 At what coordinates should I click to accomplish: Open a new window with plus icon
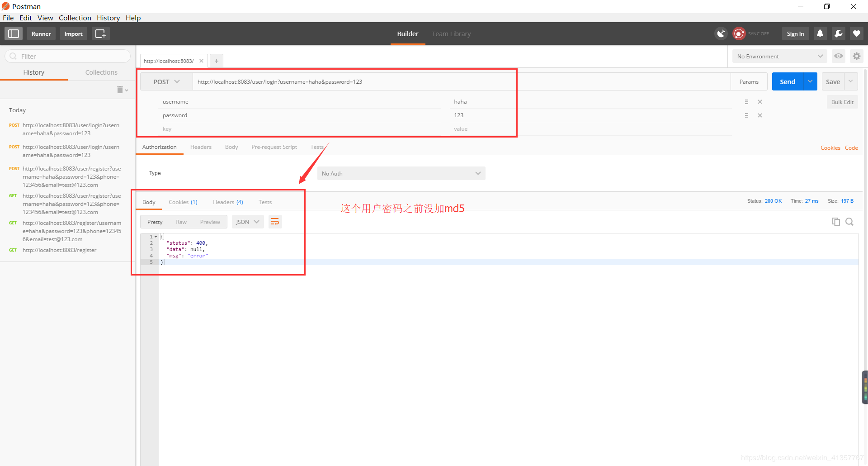coord(100,33)
